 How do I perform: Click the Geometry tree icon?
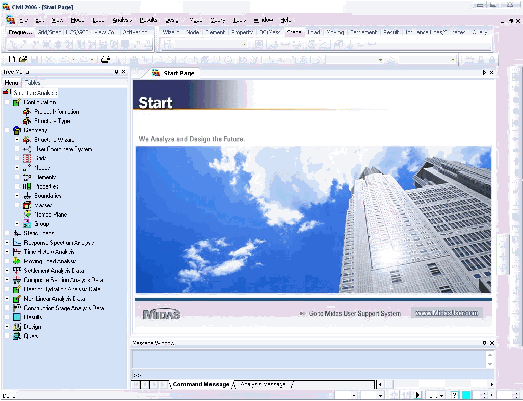point(17,130)
